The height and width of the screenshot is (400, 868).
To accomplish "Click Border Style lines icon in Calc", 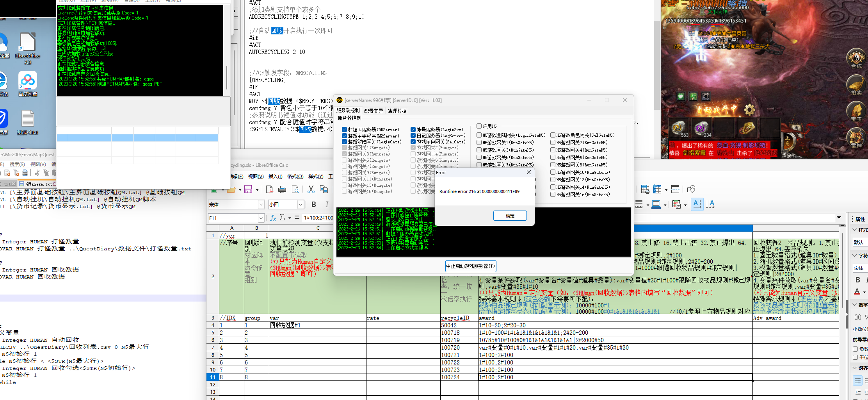I will pos(639,204).
